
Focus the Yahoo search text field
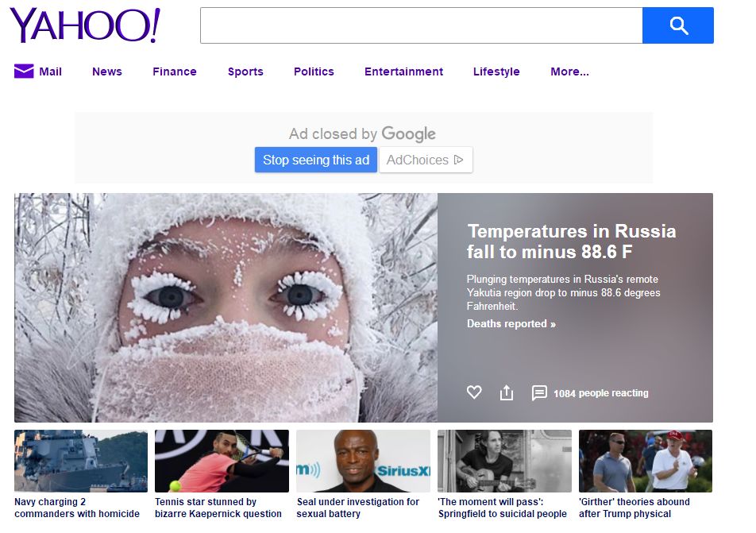pos(422,25)
